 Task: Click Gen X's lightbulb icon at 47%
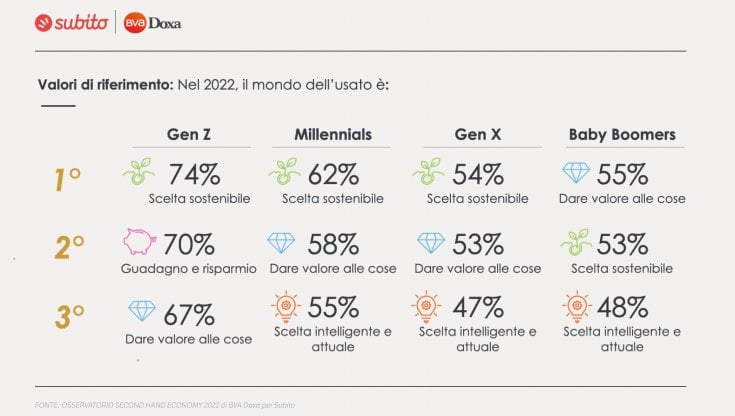coord(426,307)
